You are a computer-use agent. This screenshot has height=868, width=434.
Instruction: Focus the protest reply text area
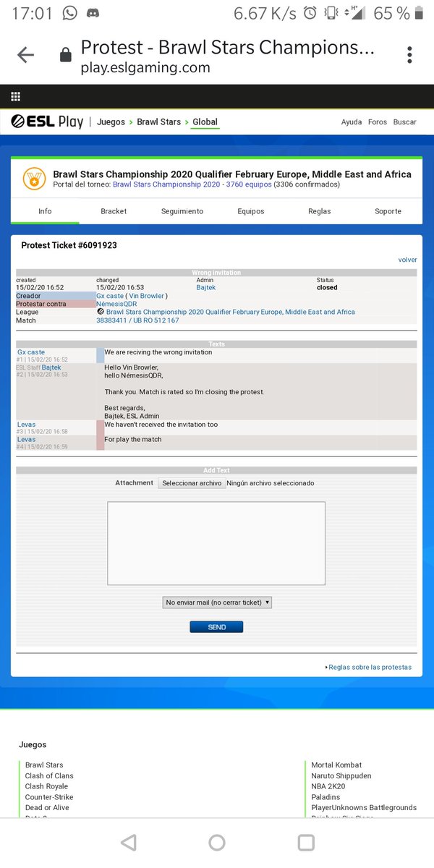click(x=216, y=543)
